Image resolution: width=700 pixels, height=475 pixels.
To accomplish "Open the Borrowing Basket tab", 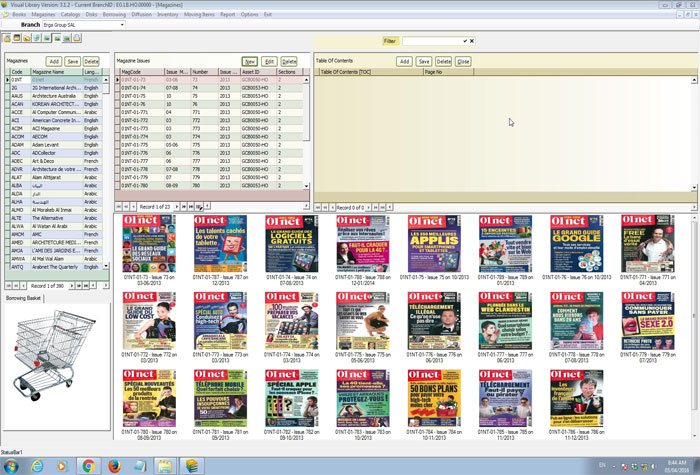I will pos(23,298).
